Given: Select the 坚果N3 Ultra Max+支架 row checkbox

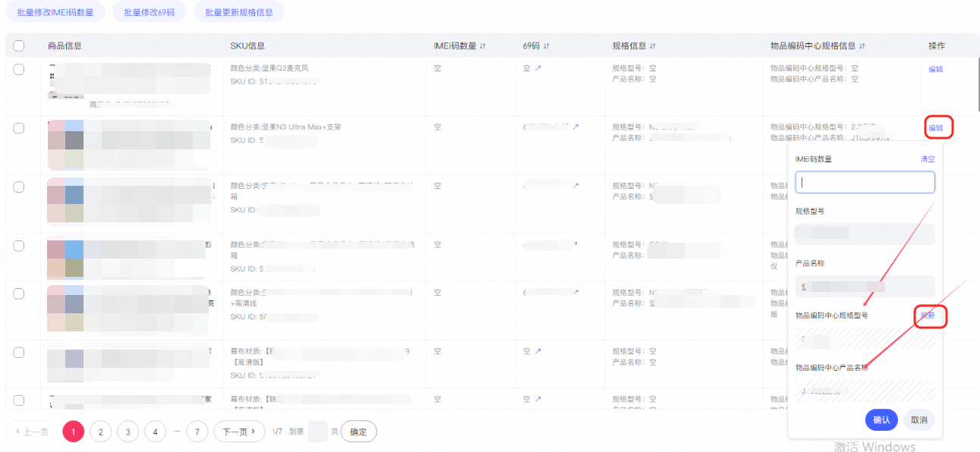Looking at the screenshot, I should (x=19, y=128).
